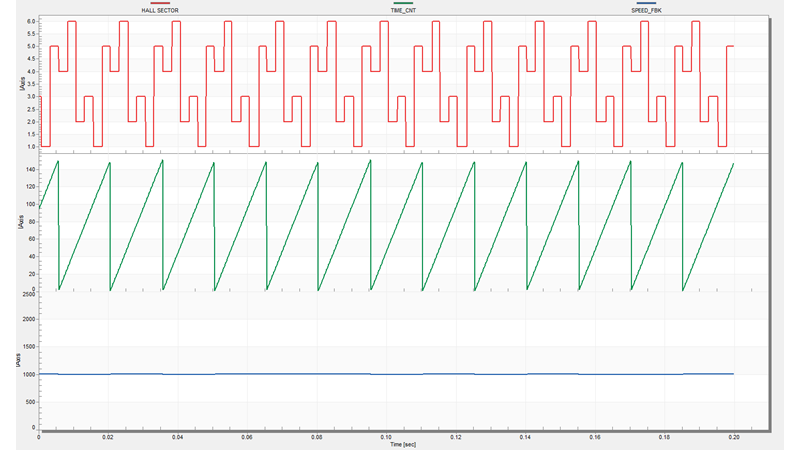Select the red HALL SECTOR legend line

tap(160, 3)
